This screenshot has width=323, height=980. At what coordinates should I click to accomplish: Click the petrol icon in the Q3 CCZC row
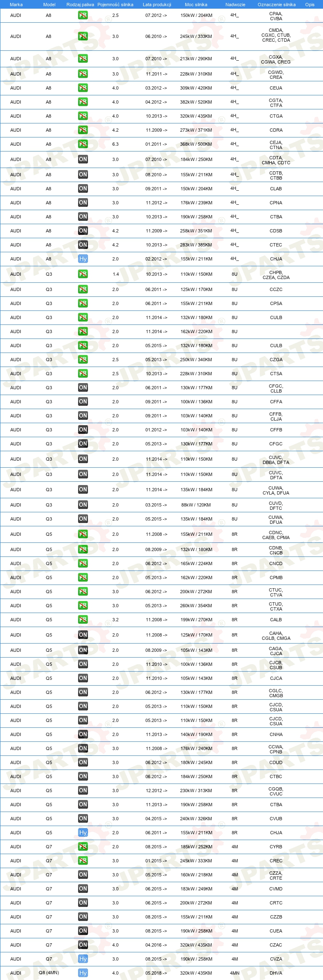[83, 289]
